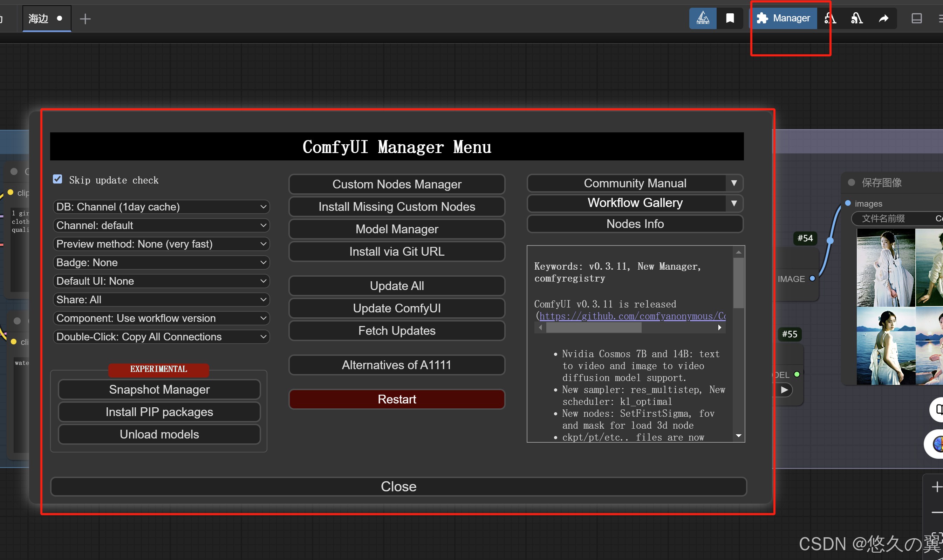Click the news panel vertical scrollbar
The image size is (943, 560).
(738, 283)
